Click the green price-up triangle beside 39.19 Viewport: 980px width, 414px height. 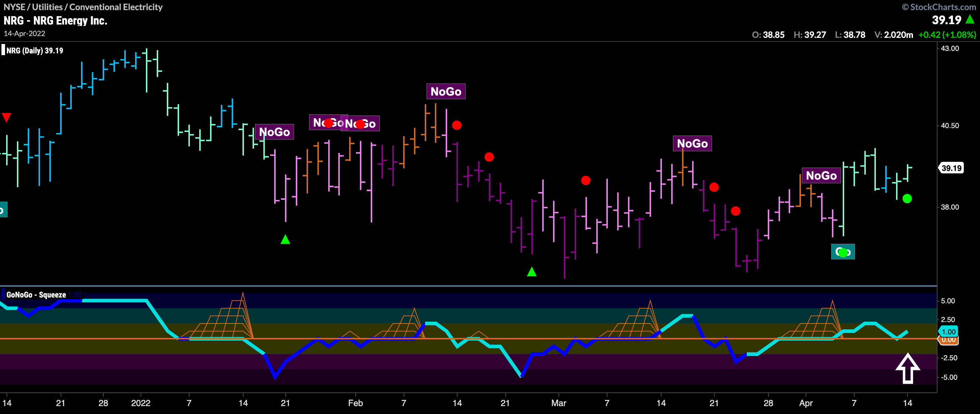click(x=970, y=19)
